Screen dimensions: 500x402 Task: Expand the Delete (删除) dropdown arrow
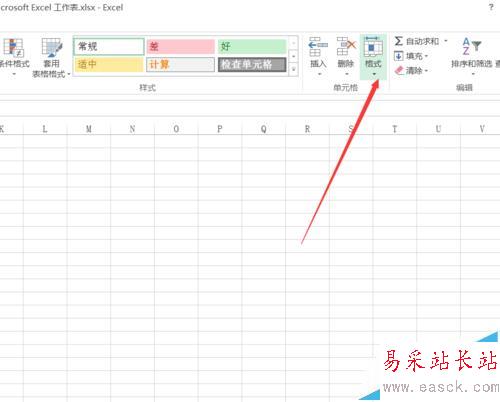(x=347, y=74)
